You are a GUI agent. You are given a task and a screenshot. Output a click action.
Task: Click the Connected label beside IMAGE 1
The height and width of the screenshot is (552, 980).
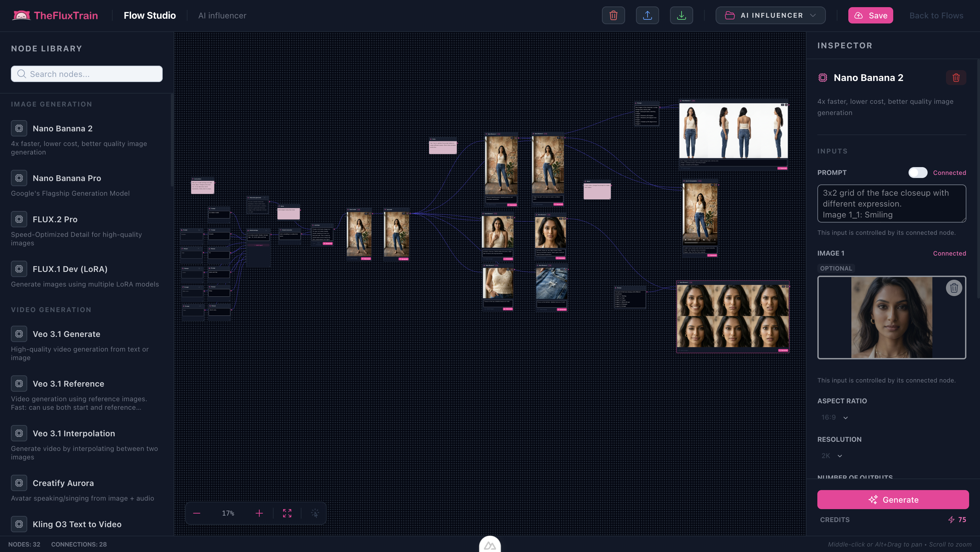pos(949,253)
